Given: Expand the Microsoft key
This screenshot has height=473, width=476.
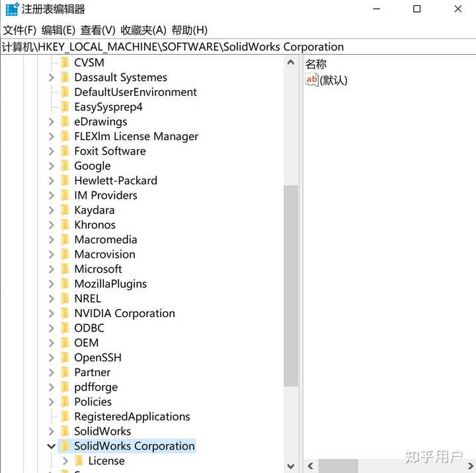Looking at the screenshot, I should coord(52,269).
